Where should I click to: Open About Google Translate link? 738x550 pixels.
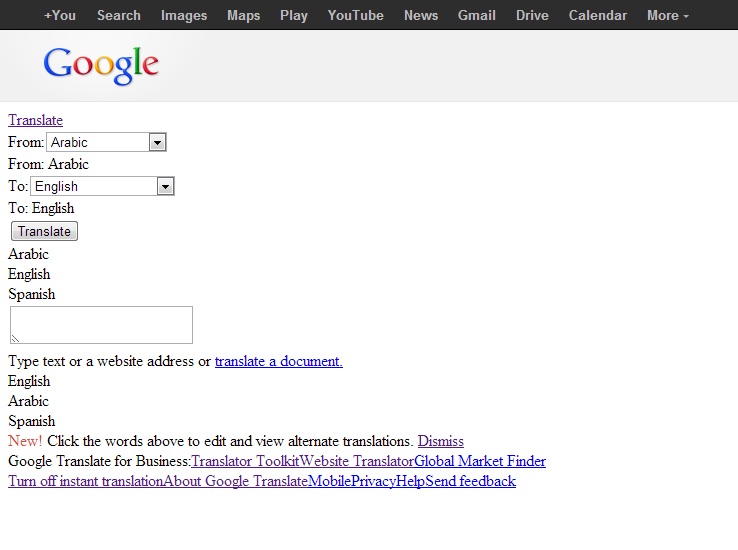pyautogui.click(x=235, y=481)
